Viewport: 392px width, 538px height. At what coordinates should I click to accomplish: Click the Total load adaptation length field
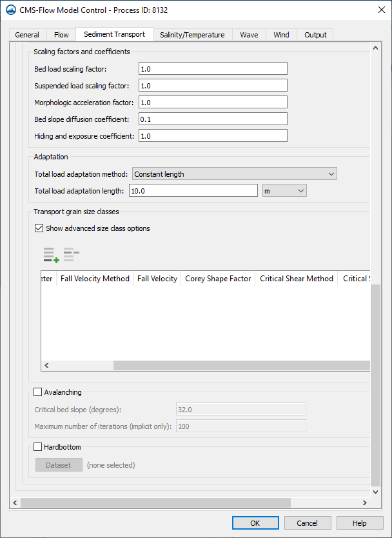click(x=193, y=190)
